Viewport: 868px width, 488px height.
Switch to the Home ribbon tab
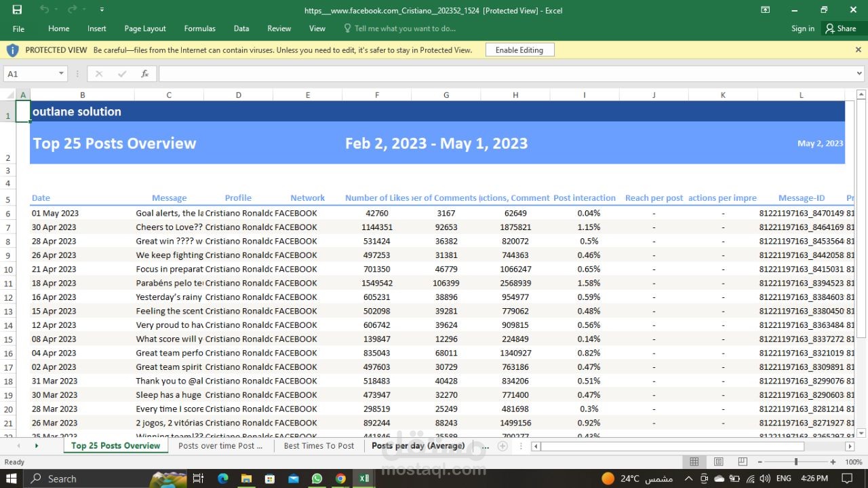(x=58, y=29)
